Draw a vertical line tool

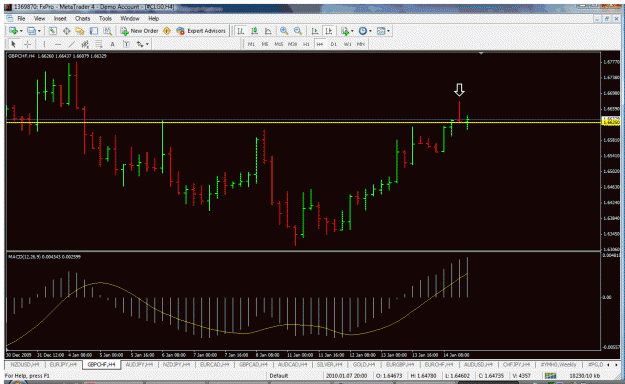point(44,44)
